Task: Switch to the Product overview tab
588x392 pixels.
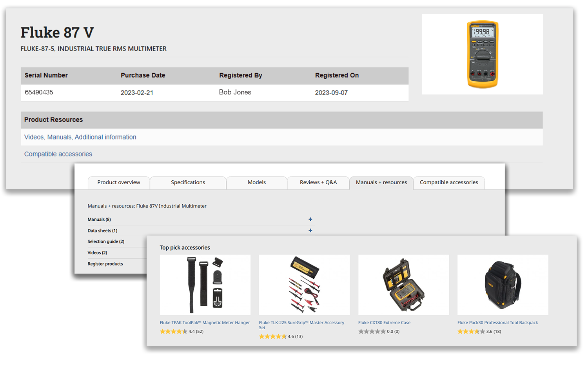Action: point(118,183)
